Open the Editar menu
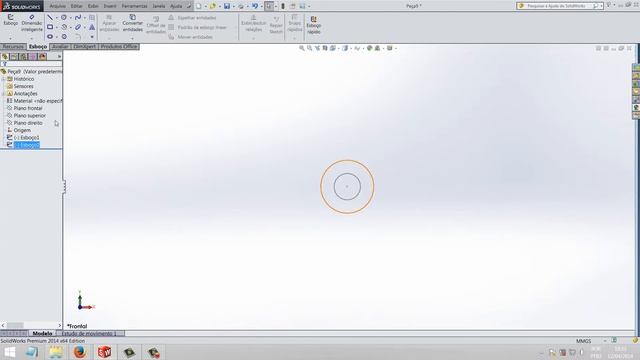Image resolution: width=640 pixels, height=360 pixels. pos(76,6)
